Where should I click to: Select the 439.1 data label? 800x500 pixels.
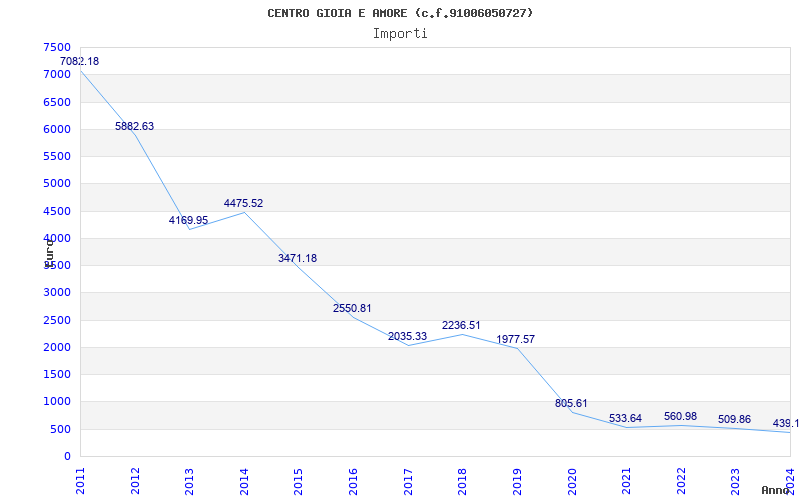point(786,423)
